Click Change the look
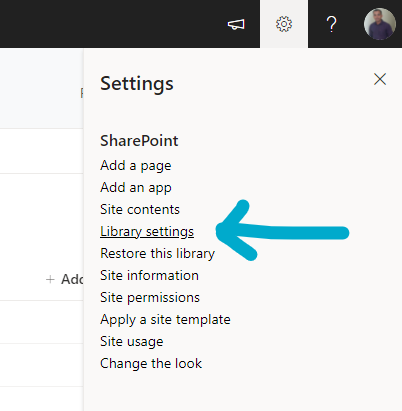Image resolution: width=402 pixels, height=411 pixels. [151, 363]
